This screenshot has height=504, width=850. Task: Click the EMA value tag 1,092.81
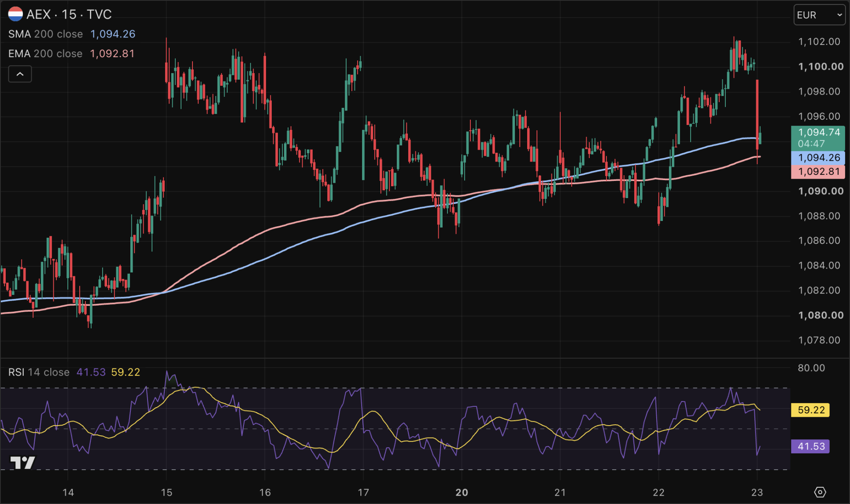818,172
